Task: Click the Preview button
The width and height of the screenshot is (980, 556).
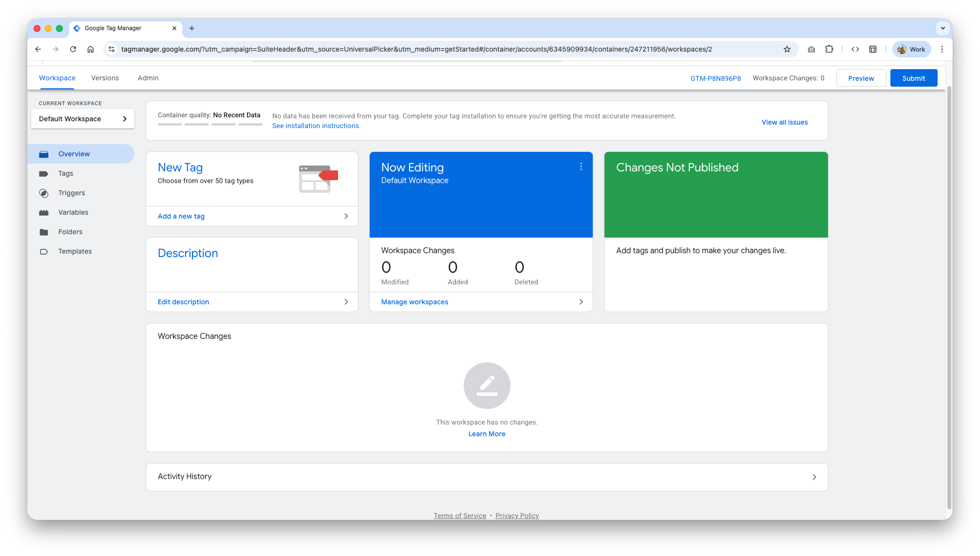Action: coord(861,78)
